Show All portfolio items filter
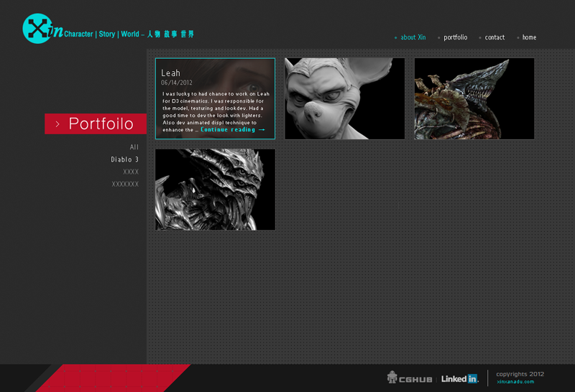 [134, 147]
